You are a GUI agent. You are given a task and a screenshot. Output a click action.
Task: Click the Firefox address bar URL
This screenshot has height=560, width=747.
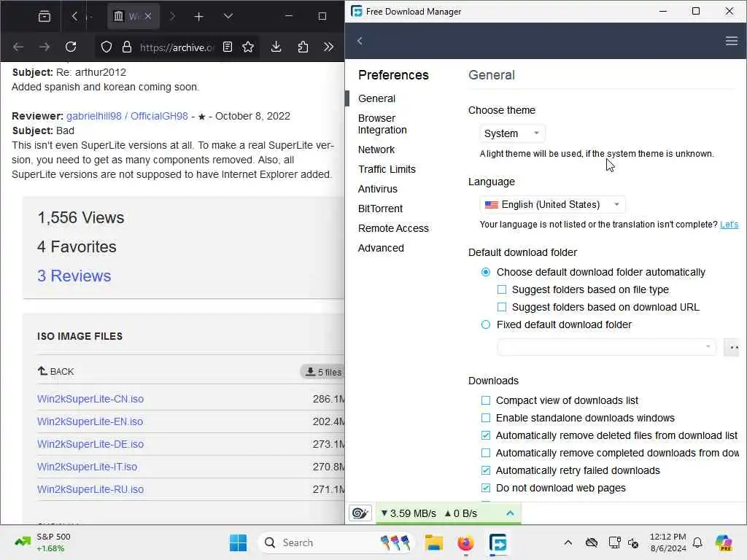177,47
